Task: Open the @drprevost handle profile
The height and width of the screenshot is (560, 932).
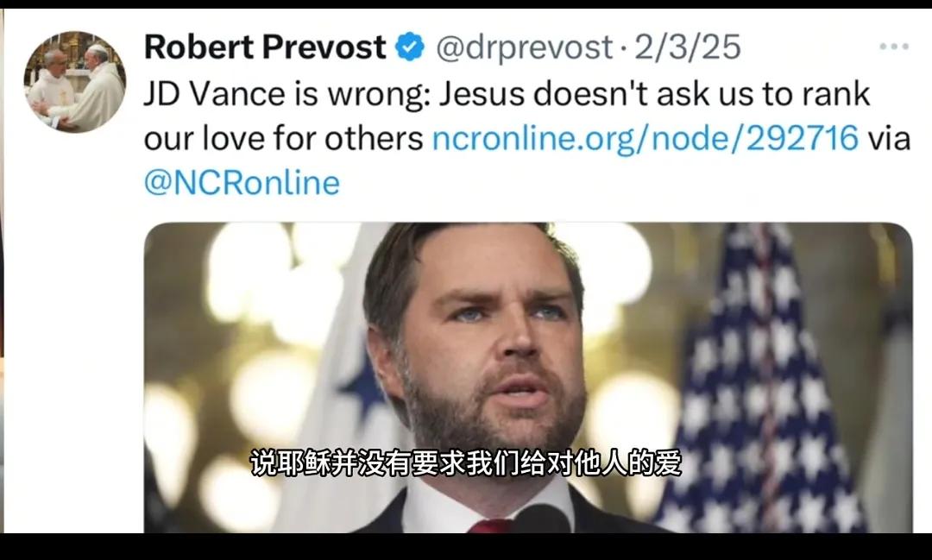Action: click(524, 47)
